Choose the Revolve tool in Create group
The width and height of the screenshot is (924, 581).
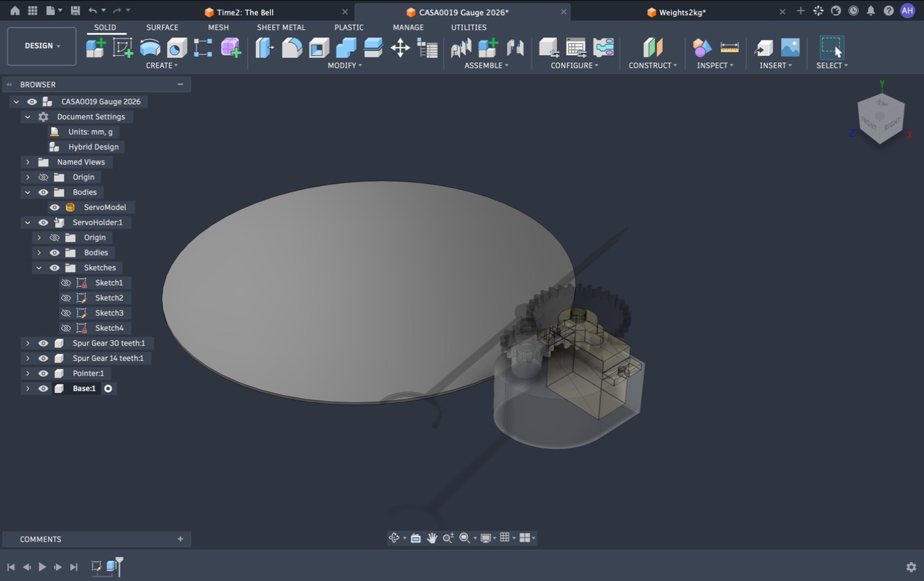click(x=150, y=47)
